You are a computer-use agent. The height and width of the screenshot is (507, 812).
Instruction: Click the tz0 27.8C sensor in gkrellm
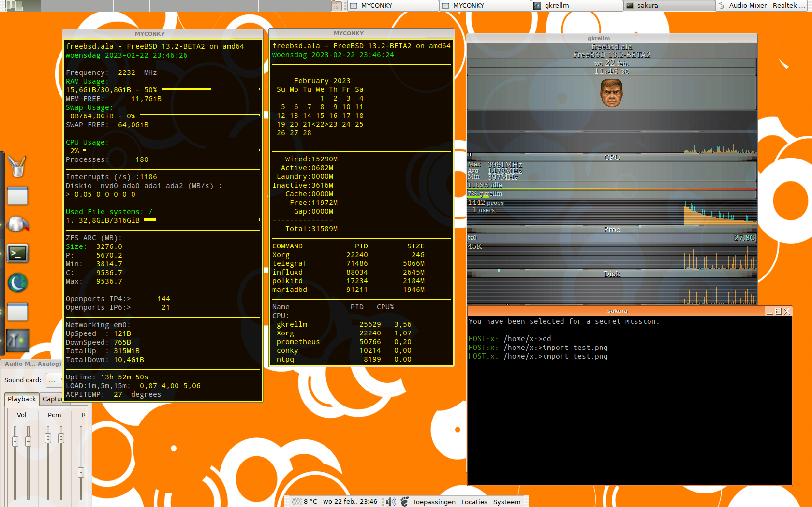click(611, 238)
